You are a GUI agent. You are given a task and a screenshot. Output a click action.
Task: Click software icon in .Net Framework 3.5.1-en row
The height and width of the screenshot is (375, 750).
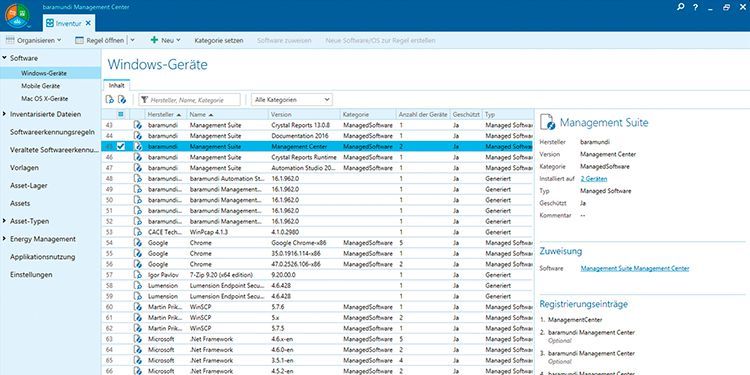[x=138, y=360]
